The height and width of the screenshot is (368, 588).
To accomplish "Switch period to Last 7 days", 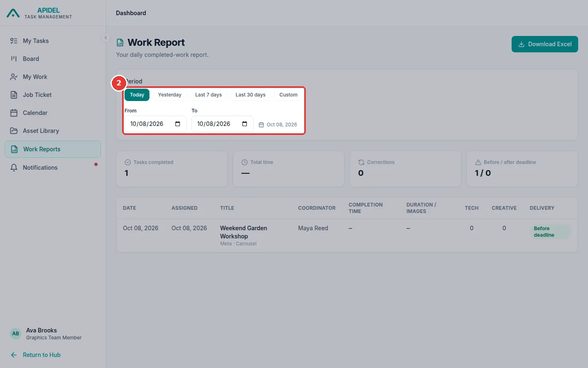I will click(x=208, y=95).
